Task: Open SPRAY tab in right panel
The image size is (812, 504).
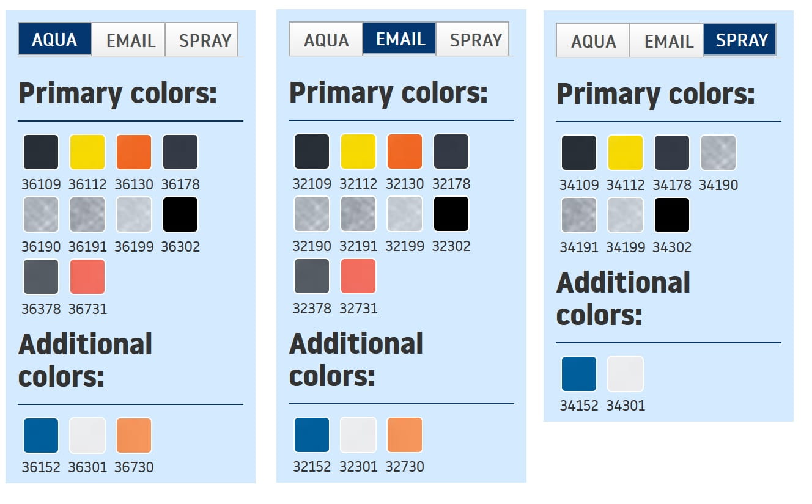Action: (x=740, y=40)
